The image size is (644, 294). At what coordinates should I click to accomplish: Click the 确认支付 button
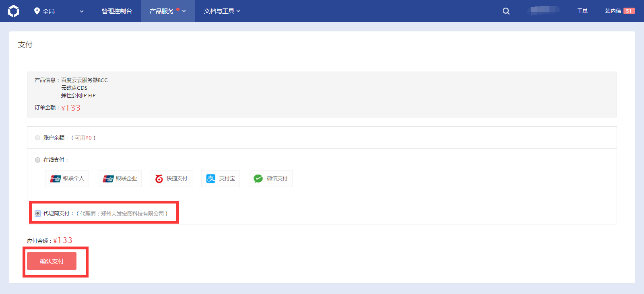[52, 261]
